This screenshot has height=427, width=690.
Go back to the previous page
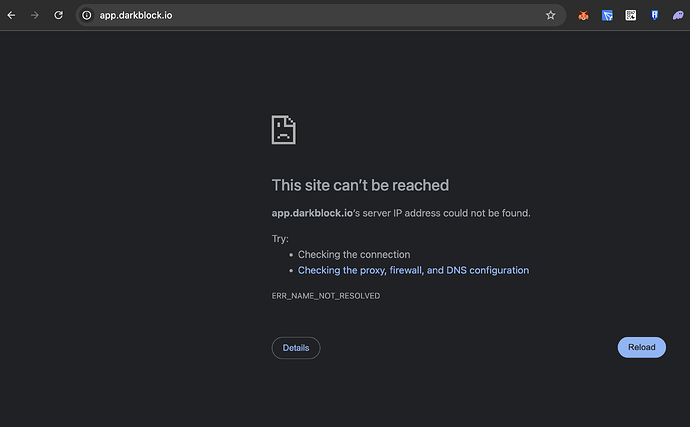tap(11, 15)
